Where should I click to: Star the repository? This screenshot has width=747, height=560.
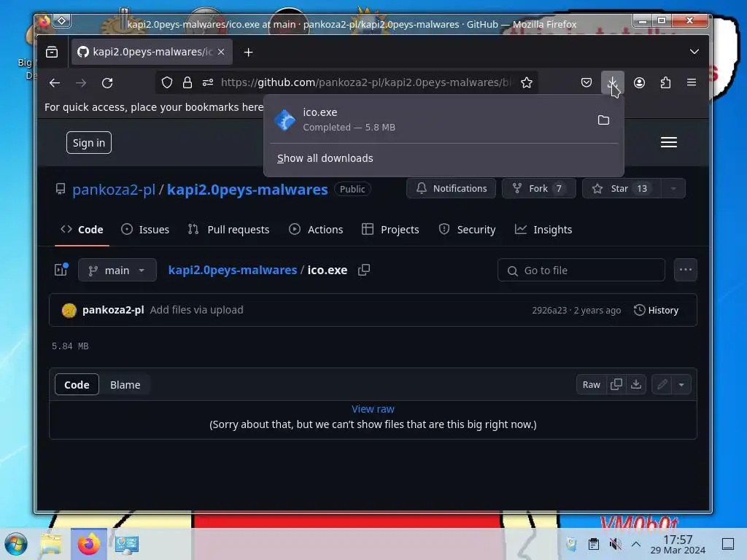(x=622, y=189)
